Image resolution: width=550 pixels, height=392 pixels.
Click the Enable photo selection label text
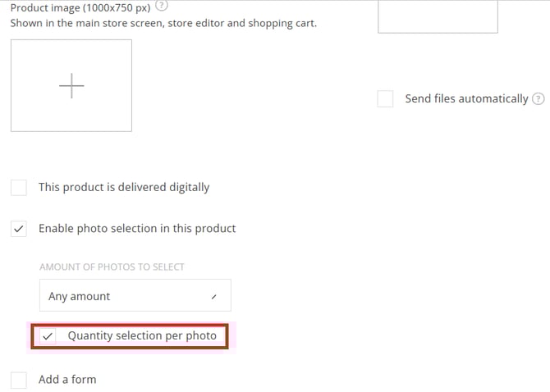pos(137,229)
